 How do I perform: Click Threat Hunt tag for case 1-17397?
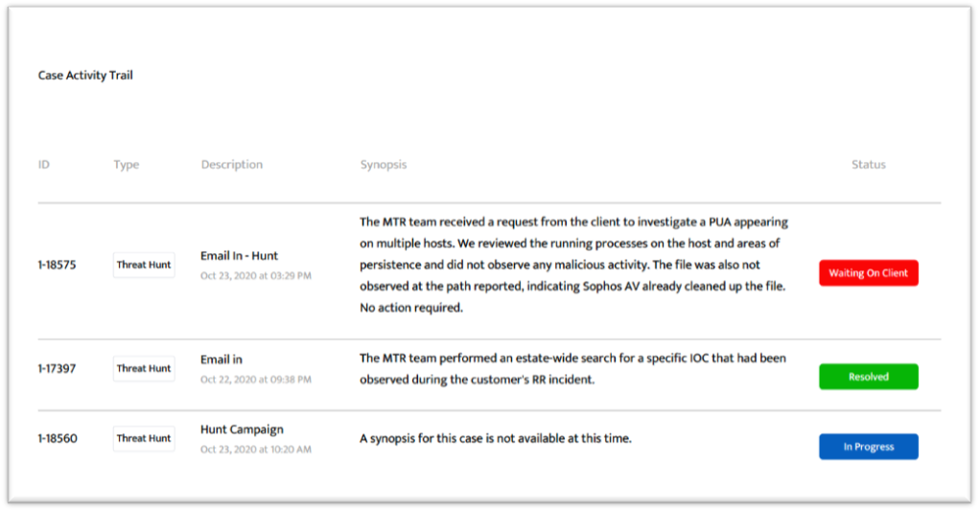coord(144,368)
